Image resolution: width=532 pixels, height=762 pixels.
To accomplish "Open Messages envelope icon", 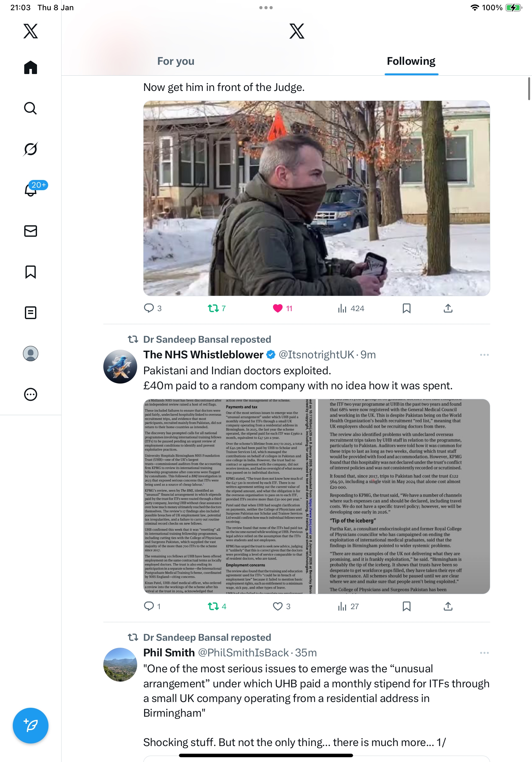I will coord(31,231).
